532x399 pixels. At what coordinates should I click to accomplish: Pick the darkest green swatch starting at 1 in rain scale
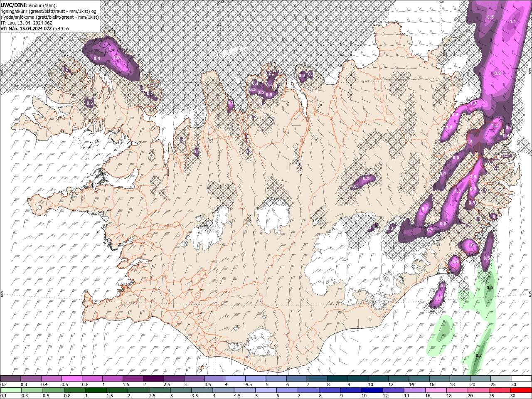click(x=96, y=390)
